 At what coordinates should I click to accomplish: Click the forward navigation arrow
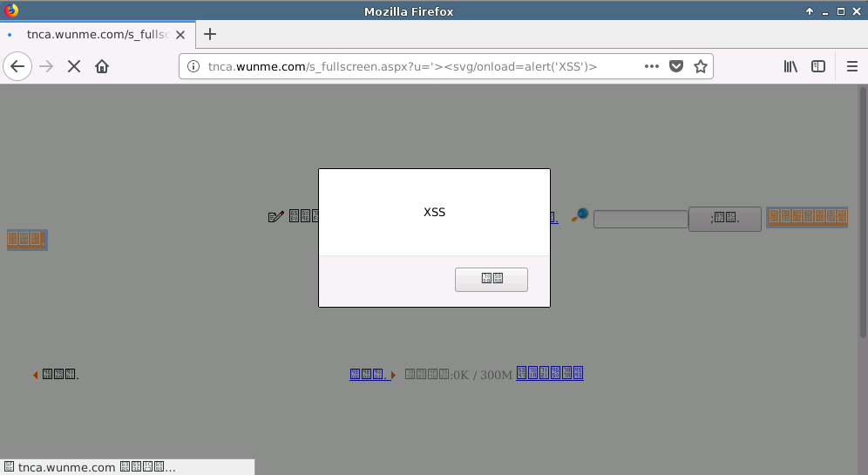[46, 66]
